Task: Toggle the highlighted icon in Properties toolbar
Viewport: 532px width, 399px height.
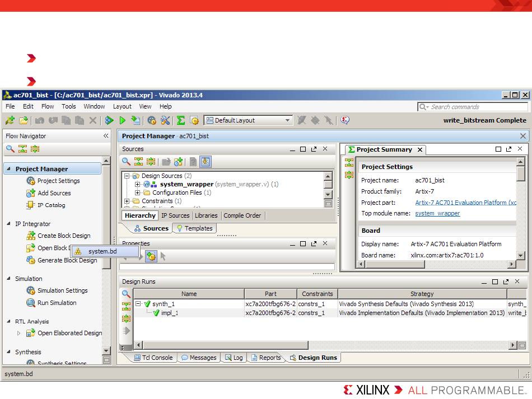Action: (151, 256)
